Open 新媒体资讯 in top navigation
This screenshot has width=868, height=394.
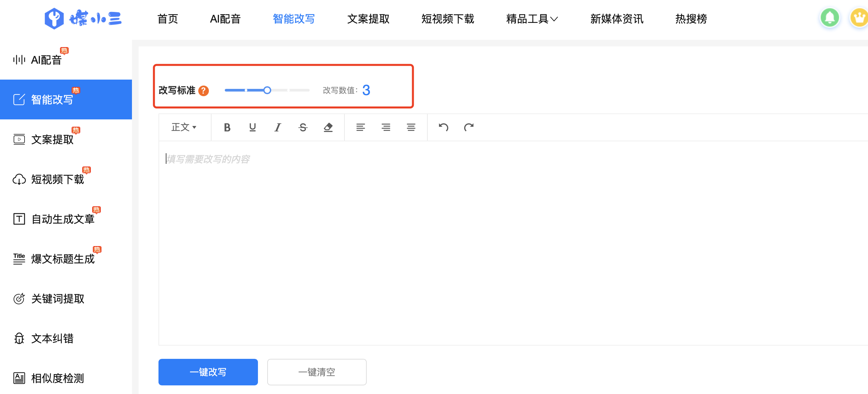pos(617,19)
